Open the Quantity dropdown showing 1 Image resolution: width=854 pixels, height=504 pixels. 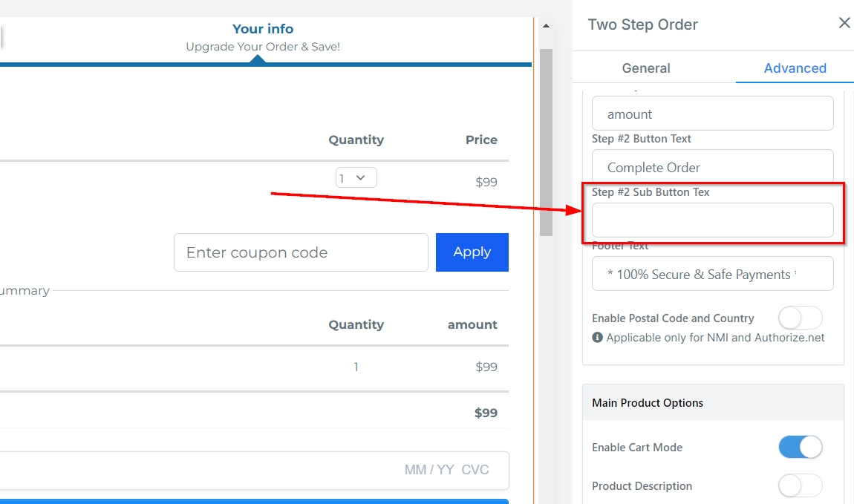coord(356,178)
